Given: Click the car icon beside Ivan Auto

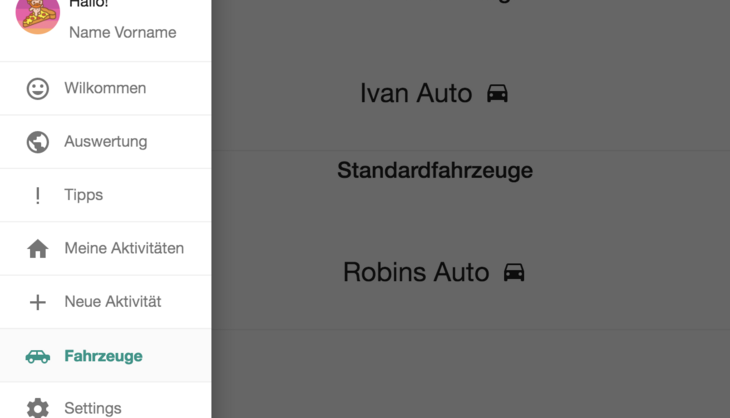Looking at the screenshot, I should point(497,93).
